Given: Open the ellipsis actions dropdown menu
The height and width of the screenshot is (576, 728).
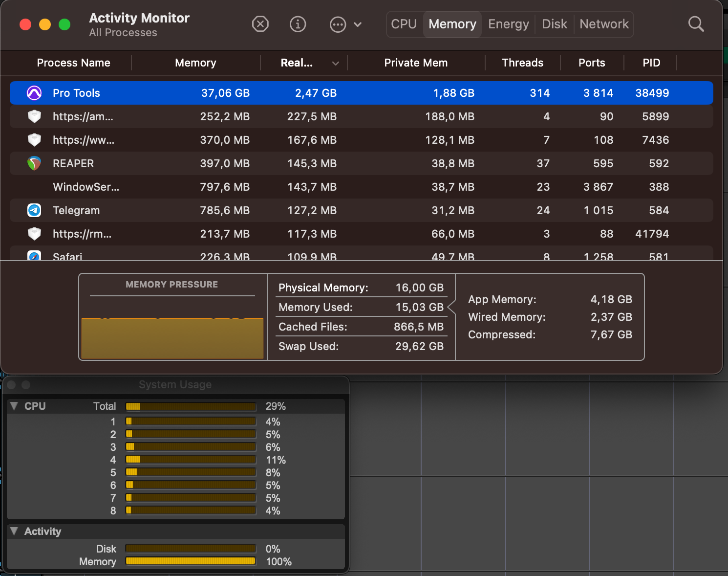Looking at the screenshot, I should [x=345, y=24].
